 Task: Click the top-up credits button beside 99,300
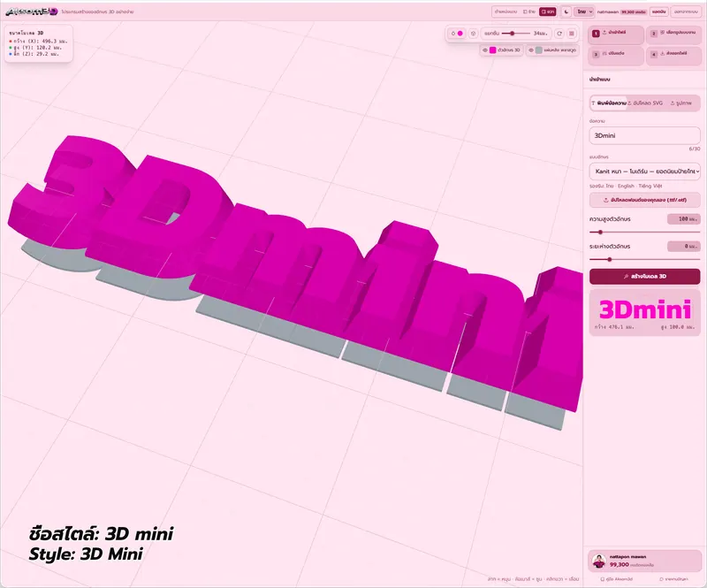(x=658, y=11)
